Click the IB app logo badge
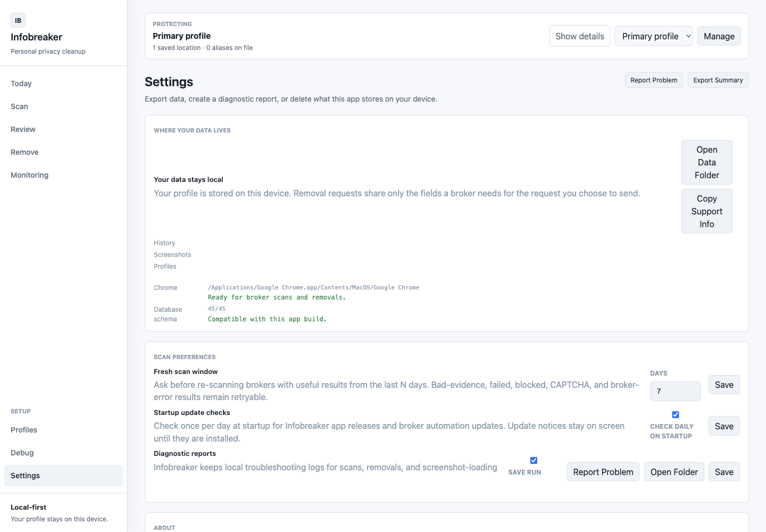The height and width of the screenshot is (532, 766). [18, 20]
